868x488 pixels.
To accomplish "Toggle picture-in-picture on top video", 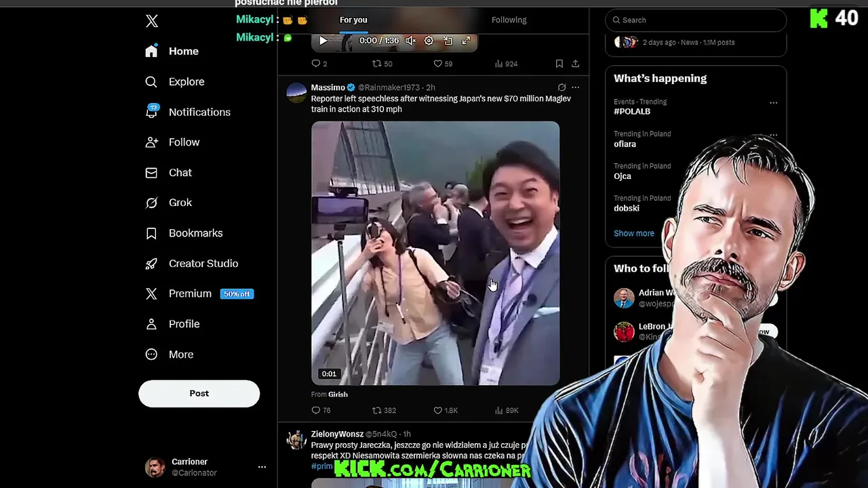I will (448, 41).
